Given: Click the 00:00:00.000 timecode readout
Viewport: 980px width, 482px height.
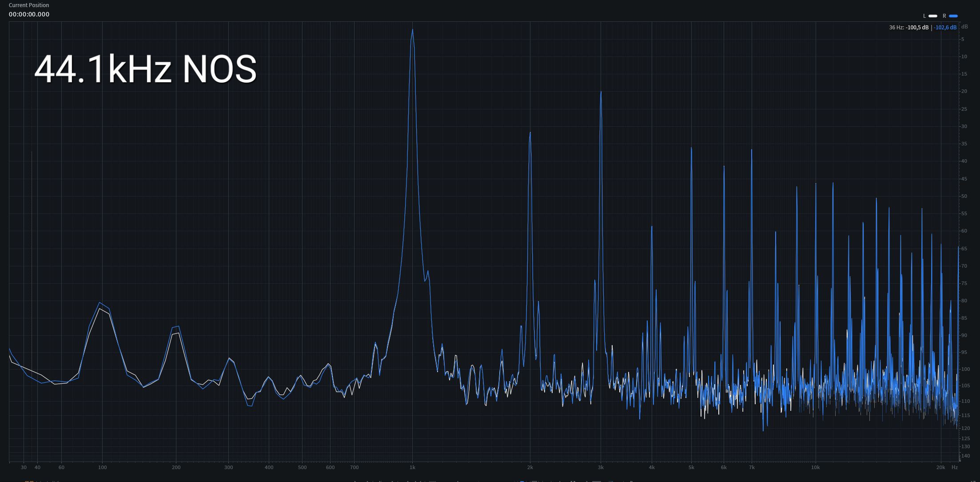Looking at the screenshot, I should pos(29,14).
